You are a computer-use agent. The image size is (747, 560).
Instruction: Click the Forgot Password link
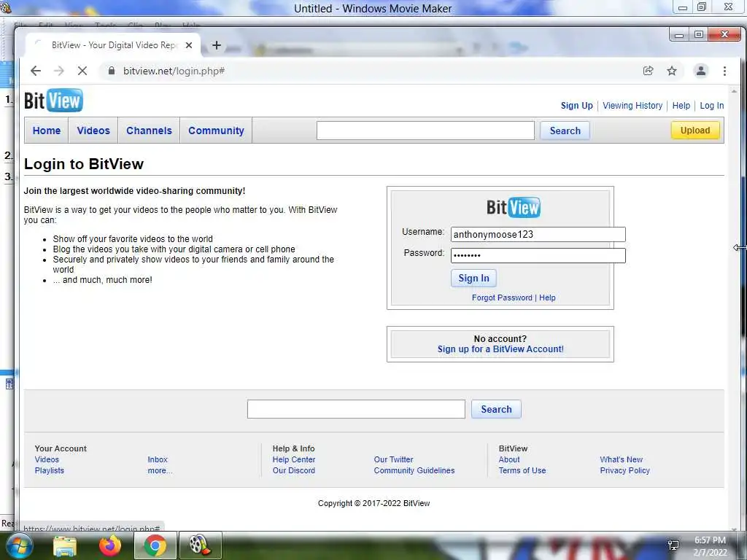502,297
